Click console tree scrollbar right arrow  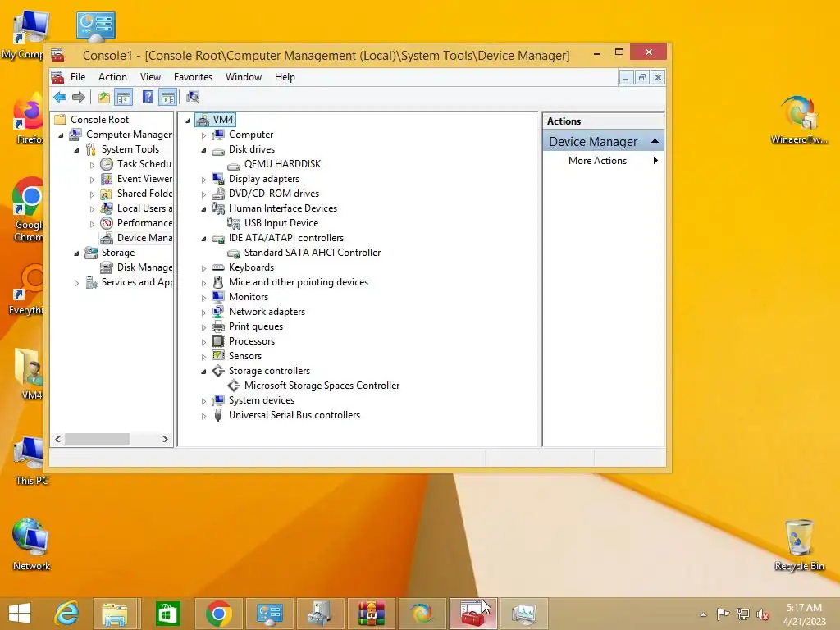(x=165, y=440)
